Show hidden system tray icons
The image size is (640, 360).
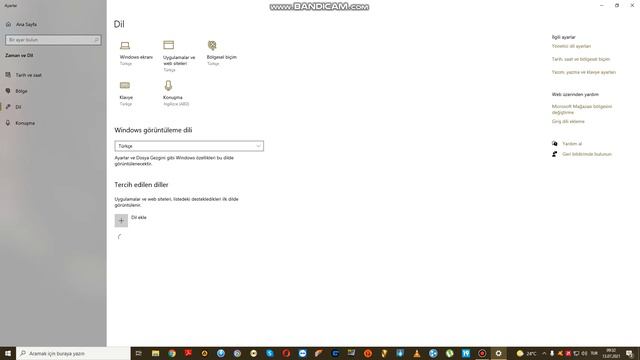544,353
